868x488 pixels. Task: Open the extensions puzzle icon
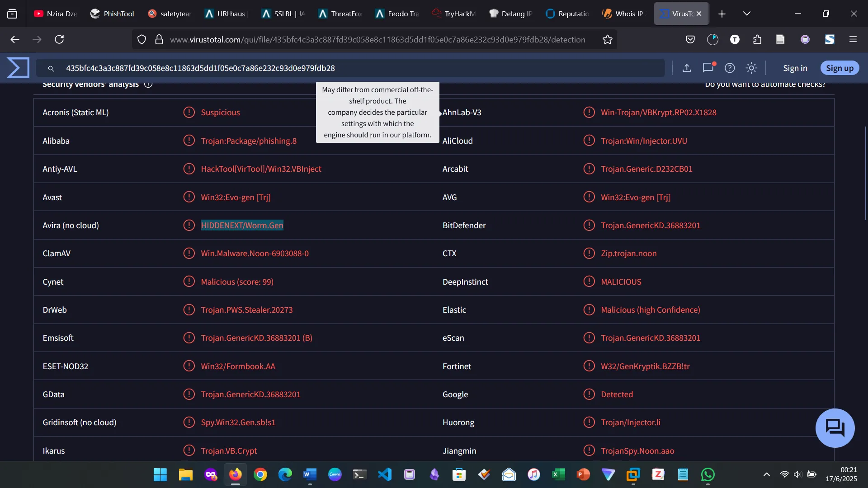click(757, 39)
